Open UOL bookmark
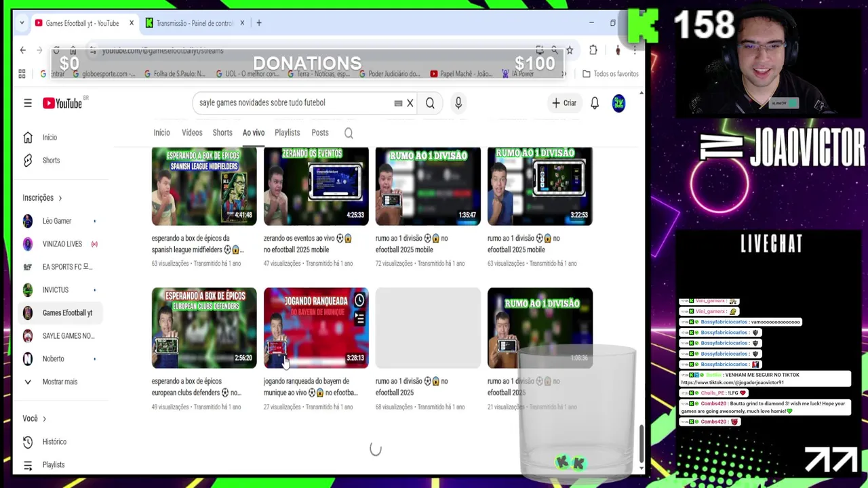The width and height of the screenshot is (868, 488). [x=248, y=74]
